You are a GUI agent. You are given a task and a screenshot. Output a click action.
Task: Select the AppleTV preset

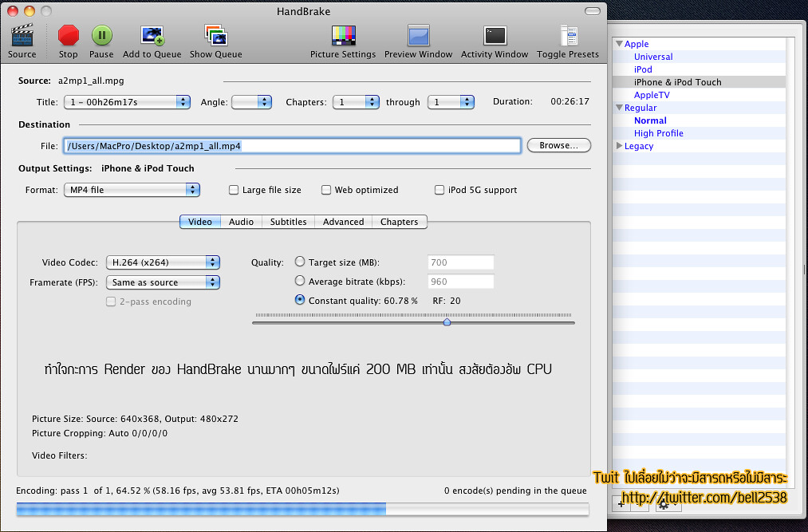pos(652,95)
